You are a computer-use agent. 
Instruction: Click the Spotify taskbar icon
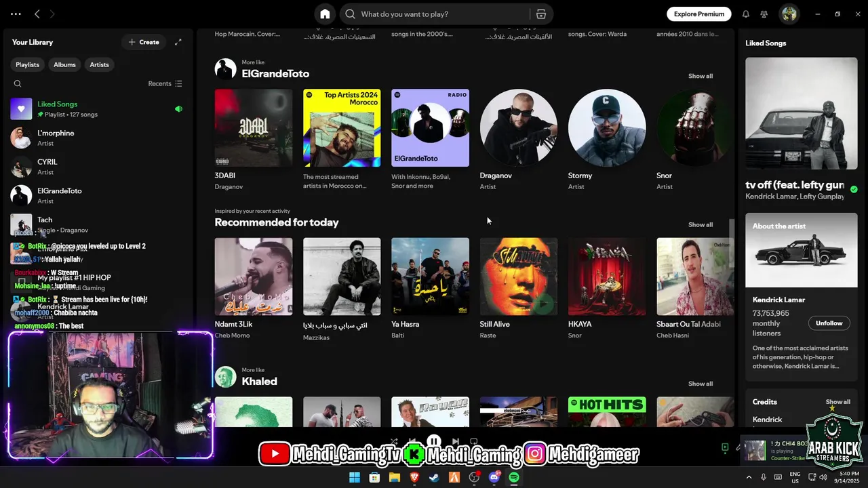tap(514, 478)
